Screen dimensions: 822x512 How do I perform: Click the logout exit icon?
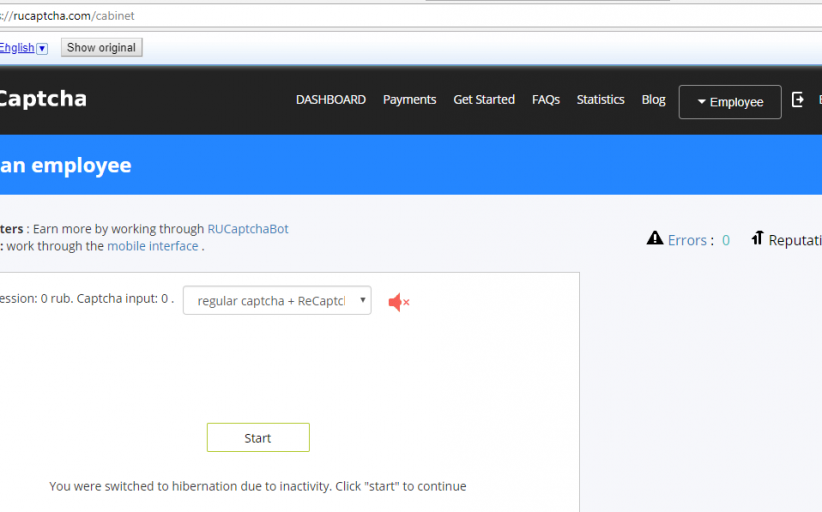coord(798,100)
